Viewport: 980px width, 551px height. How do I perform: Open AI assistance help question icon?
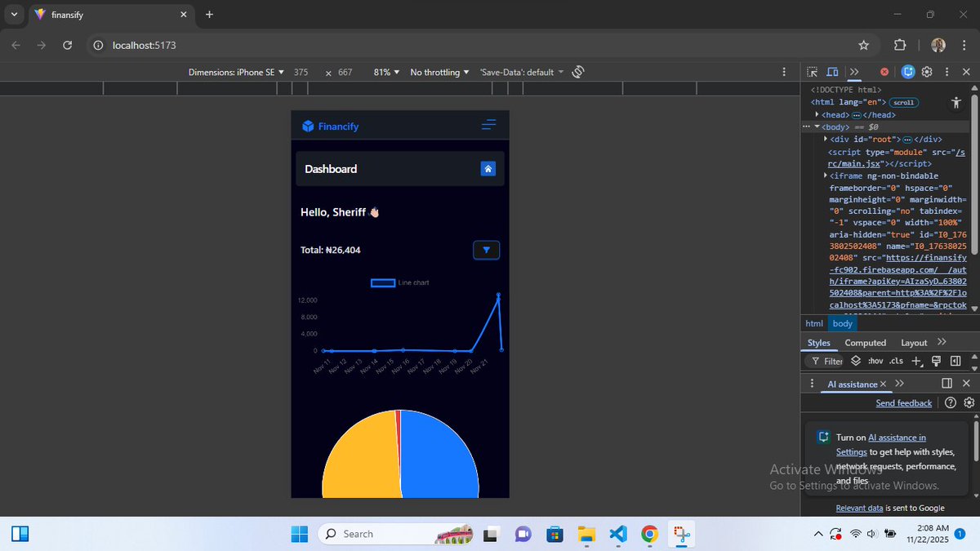950,402
